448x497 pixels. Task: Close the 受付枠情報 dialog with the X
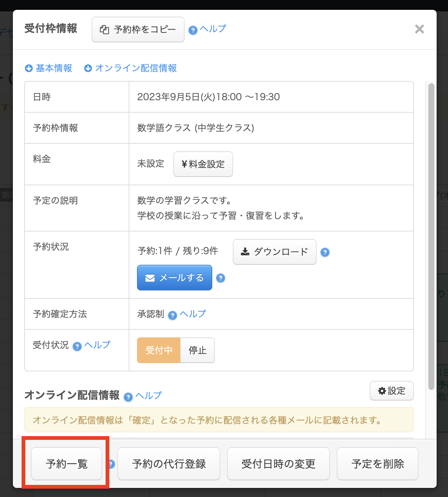(x=419, y=29)
